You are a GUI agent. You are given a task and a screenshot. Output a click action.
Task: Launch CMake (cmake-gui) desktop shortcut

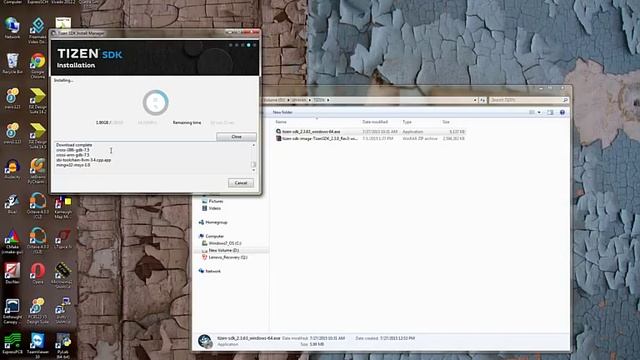(x=12, y=241)
